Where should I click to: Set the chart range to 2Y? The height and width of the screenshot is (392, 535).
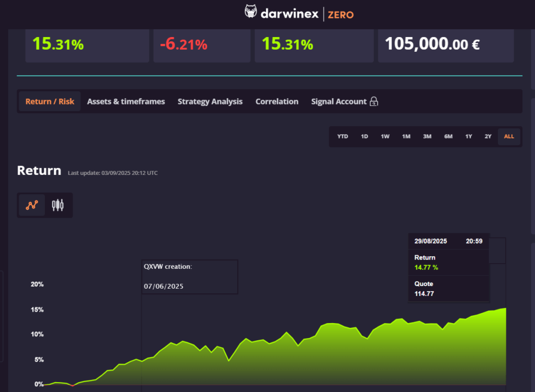click(488, 136)
